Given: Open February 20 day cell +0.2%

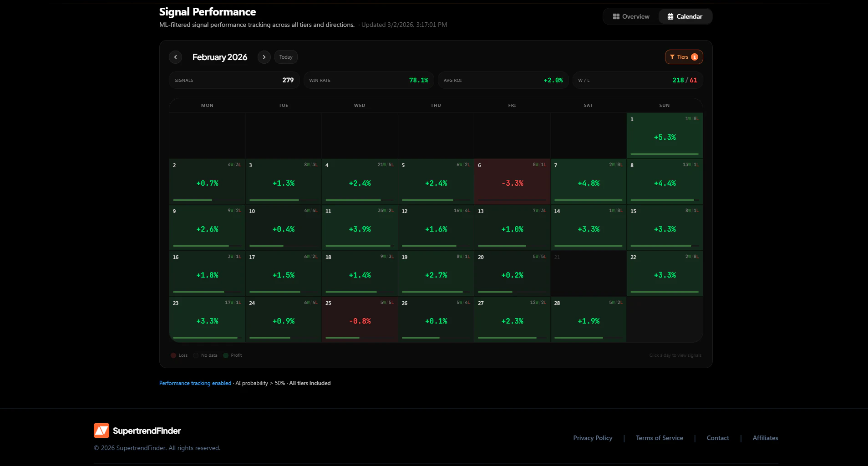Looking at the screenshot, I should (x=512, y=274).
